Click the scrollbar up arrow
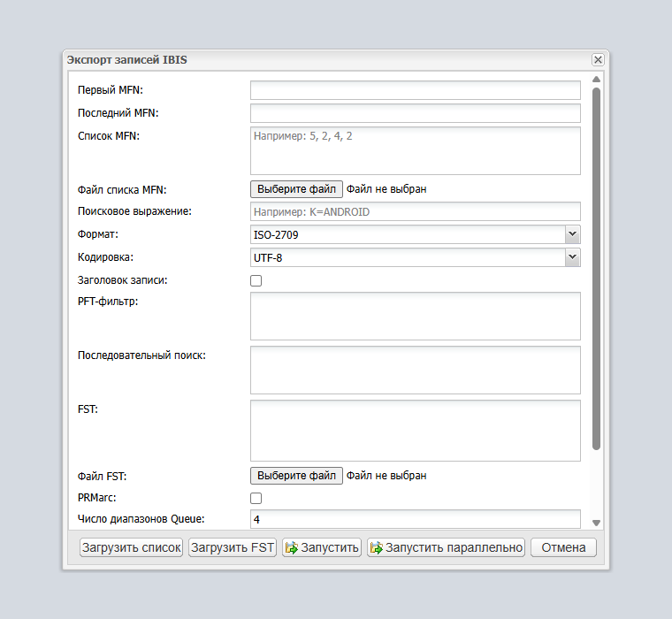 click(596, 80)
